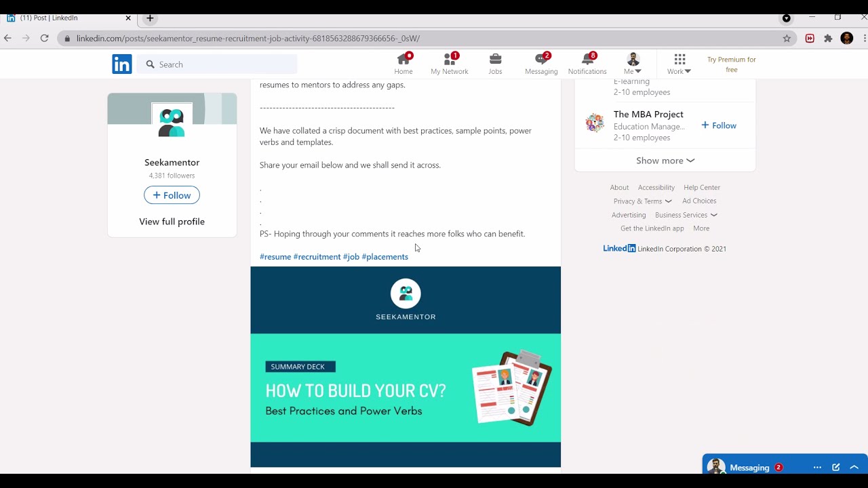Open LinkedIn home logo
The height and width of the screenshot is (488, 868).
click(x=122, y=64)
